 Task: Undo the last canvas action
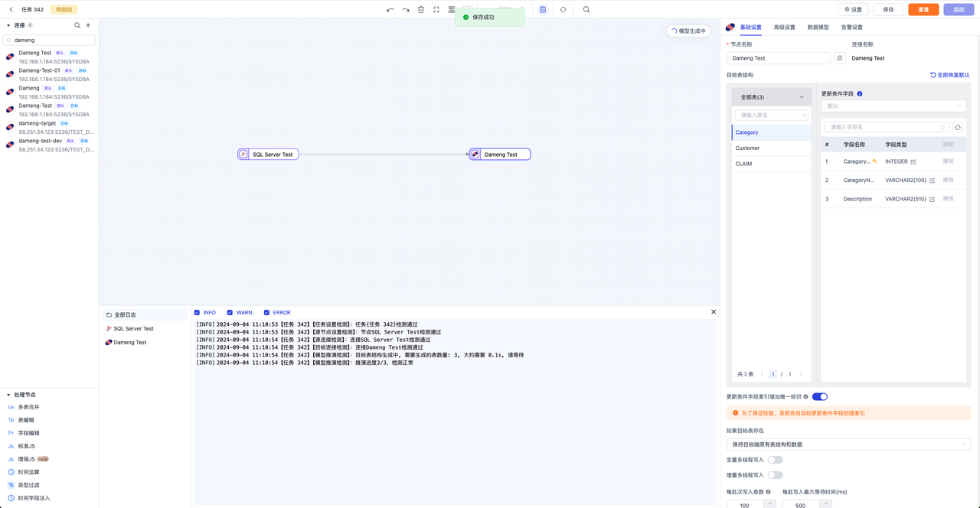[x=390, y=10]
